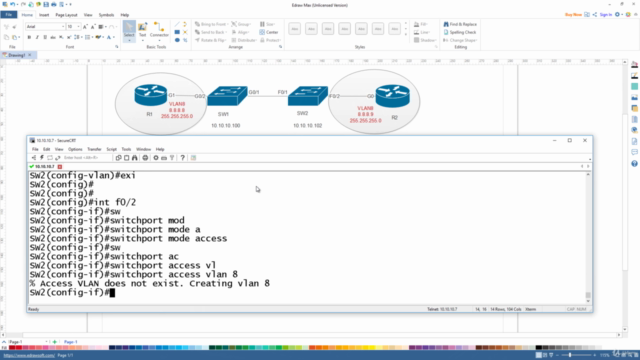The width and height of the screenshot is (640, 360).
Task: Open SecureCRT Transfer menu
Action: click(94, 149)
